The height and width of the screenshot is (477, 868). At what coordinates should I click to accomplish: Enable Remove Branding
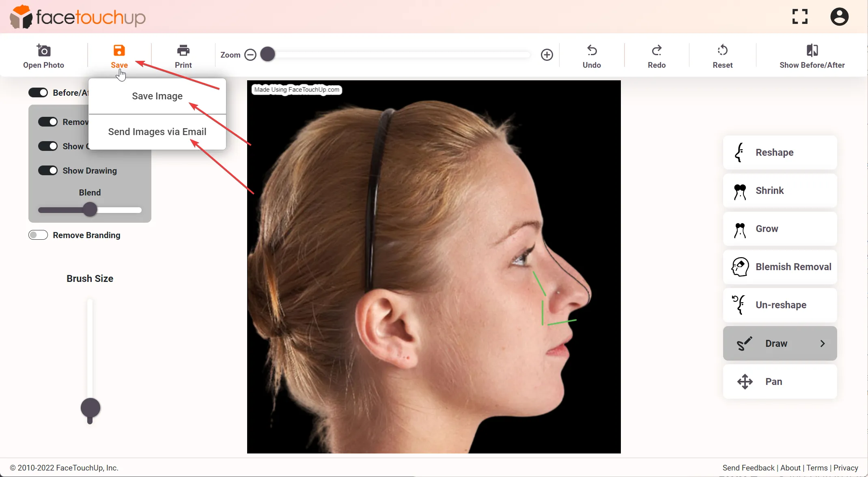click(38, 234)
